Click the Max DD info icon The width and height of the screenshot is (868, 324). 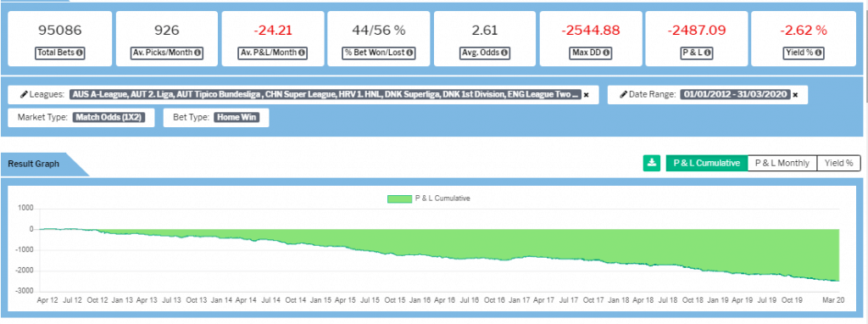click(606, 53)
